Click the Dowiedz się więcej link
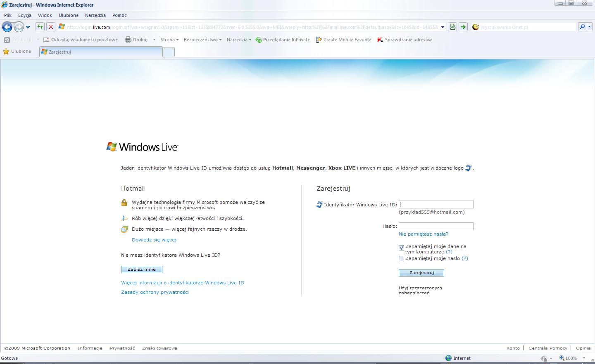This screenshot has height=364, width=595. coord(154,240)
